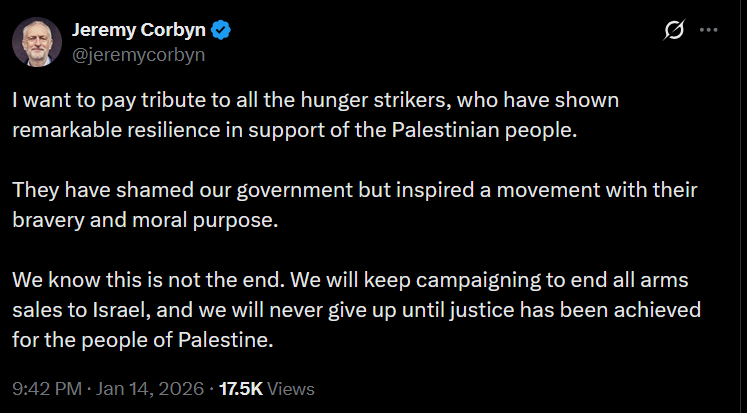Click the @jeremycorbyn handle
Screen dimensions: 747x413
139,54
